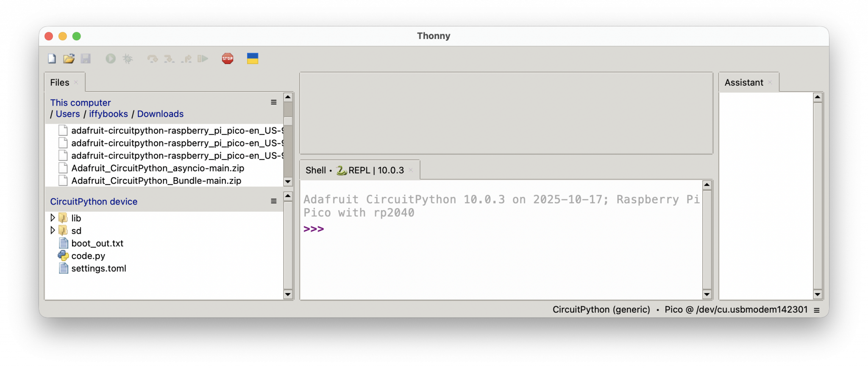Close the Files tab
The image size is (868, 369).
[76, 82]
